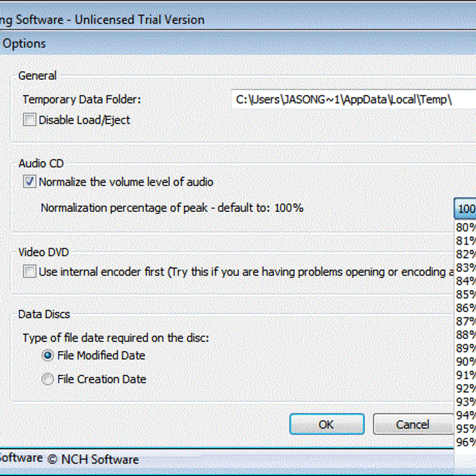The image size is (476, 476).
Task: Click the Cancel button
Action: [x=412, y=424]
